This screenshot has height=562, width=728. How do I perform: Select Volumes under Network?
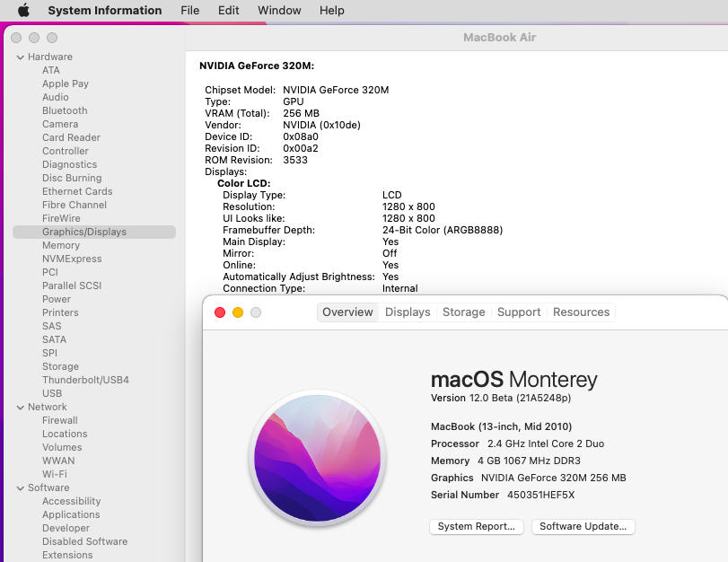(62, 447)
